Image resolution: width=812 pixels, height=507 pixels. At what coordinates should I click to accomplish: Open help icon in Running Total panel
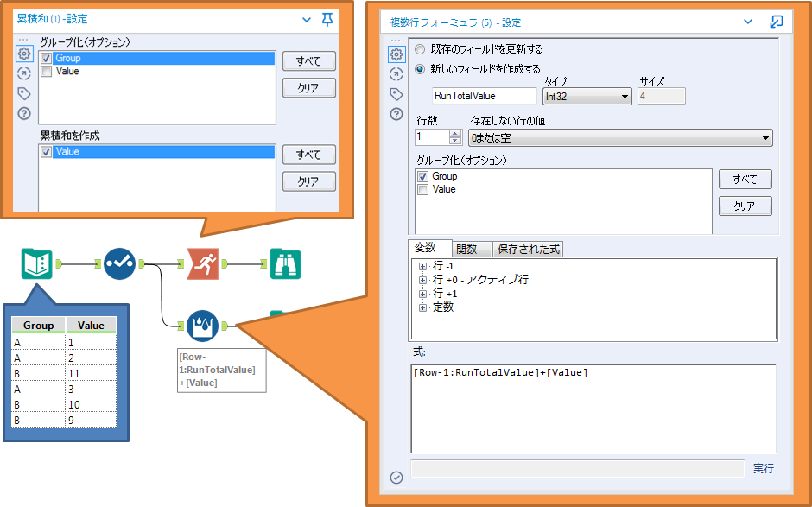[x=23, y=113]
